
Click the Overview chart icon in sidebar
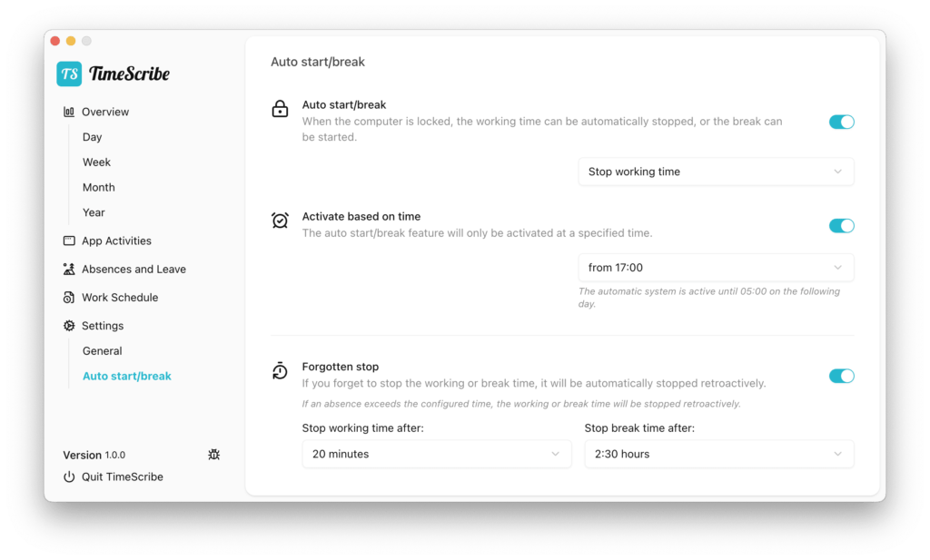click(x=69, y=112)
